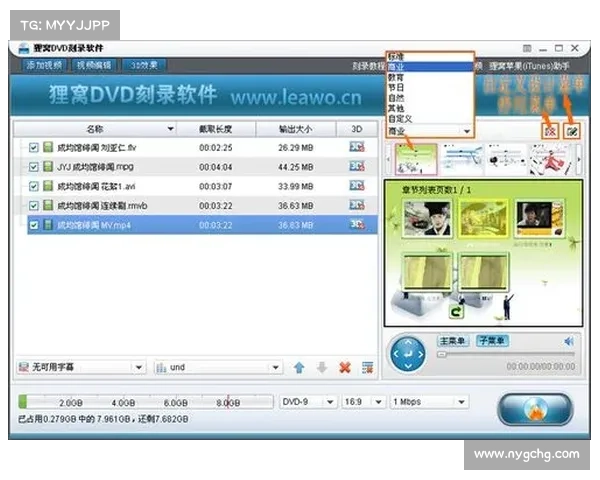Viewport: 600px width, 480px height.
Task: Open the title bar options menu icon
Action: [x=527, y=48]
